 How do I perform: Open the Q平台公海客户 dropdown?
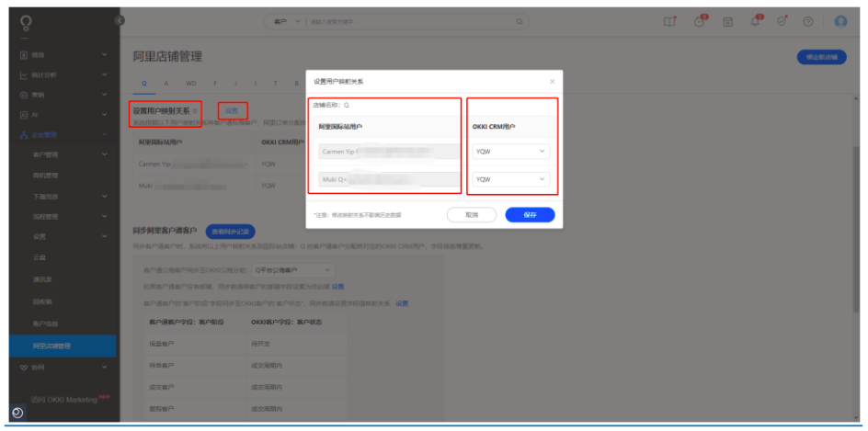click(292, 270)
